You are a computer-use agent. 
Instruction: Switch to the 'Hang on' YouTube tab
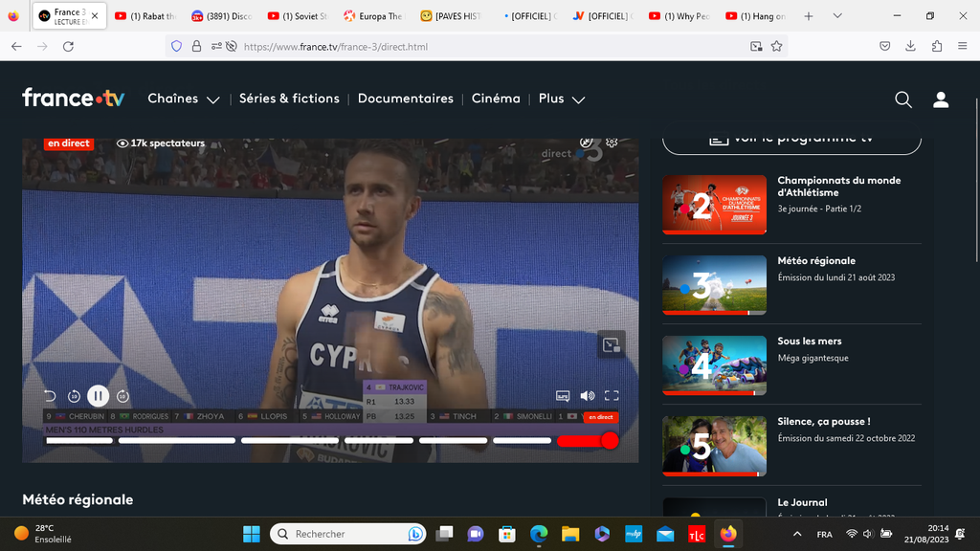[756, 16]
